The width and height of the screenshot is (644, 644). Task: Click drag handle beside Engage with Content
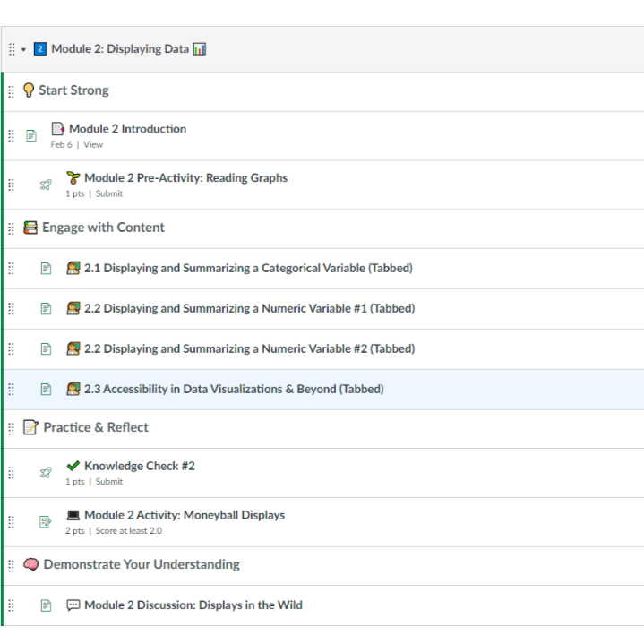[12, 228]
